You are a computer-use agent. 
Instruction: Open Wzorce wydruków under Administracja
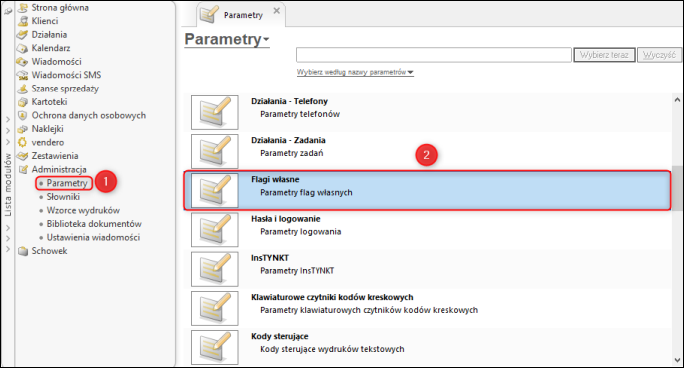click(83, 210)
